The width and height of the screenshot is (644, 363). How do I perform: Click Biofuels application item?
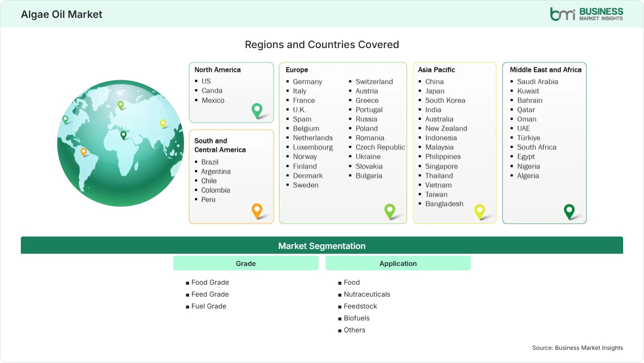tap(356, 318)
